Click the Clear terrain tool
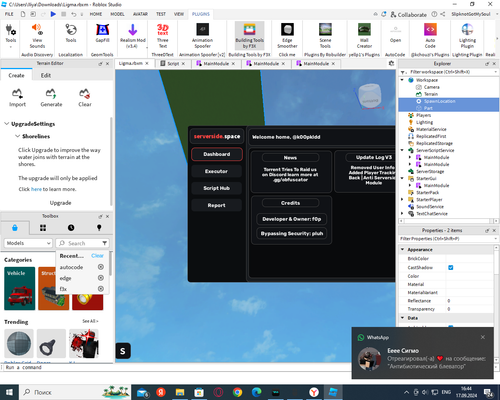The height and width of the screenshot is (400, 500). (x=85, y=98)
